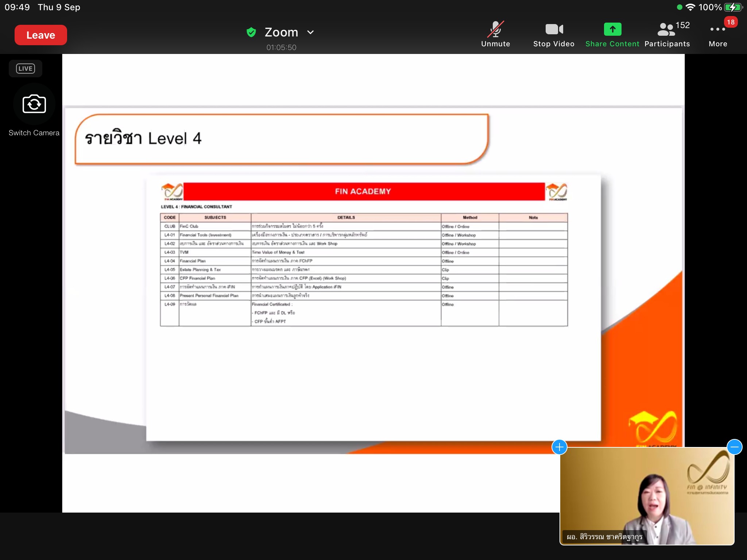
Task: Tap the battery status icon
Action: 733,7
